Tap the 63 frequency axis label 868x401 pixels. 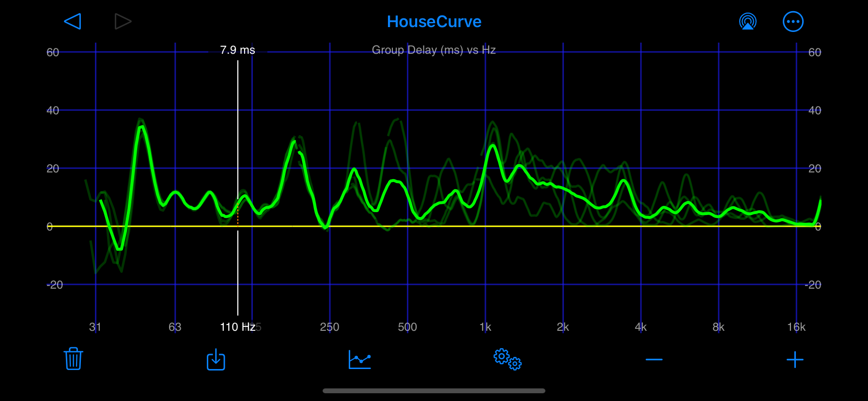175,327
